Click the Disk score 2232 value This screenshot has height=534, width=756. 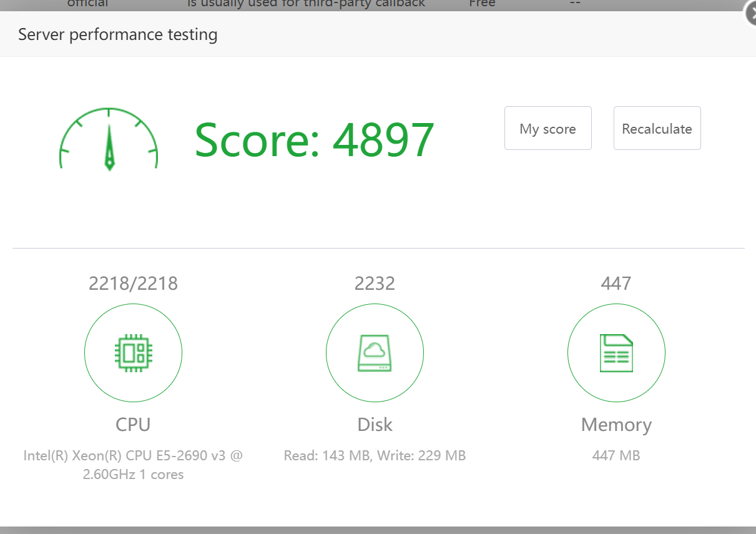(375, 284)
